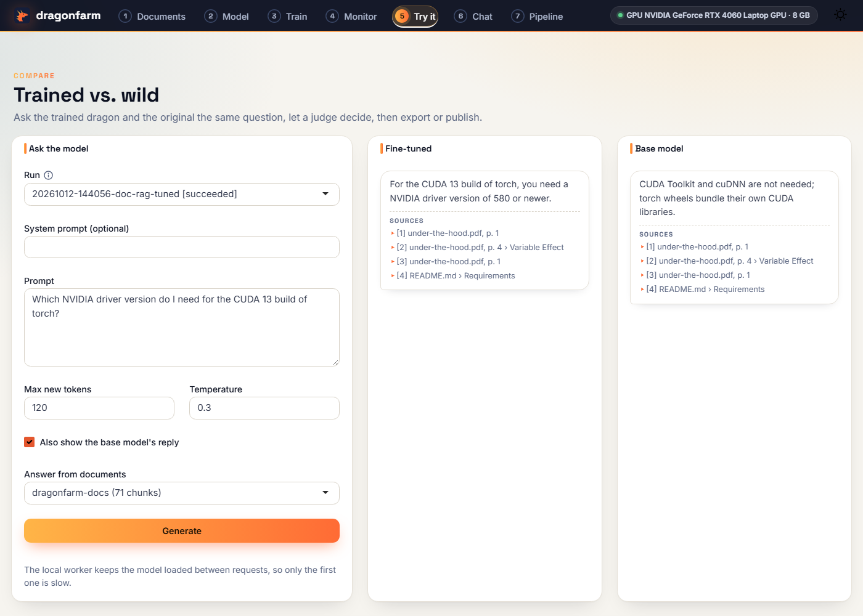
Task: Expand source [4] README.md in Fine-tuned panel
Action: point(452,276)
